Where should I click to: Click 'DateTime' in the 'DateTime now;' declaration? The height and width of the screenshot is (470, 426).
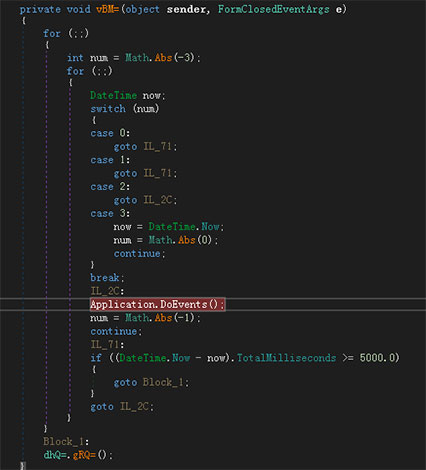[x=113, y=96]
